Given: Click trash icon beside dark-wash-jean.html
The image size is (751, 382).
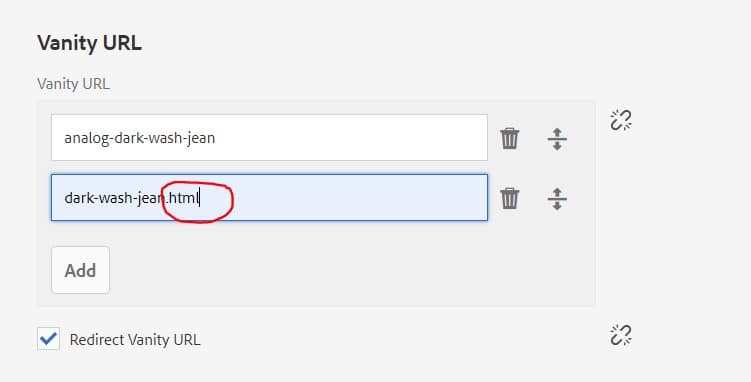Looking at the screenshot, I should (510, 198).
